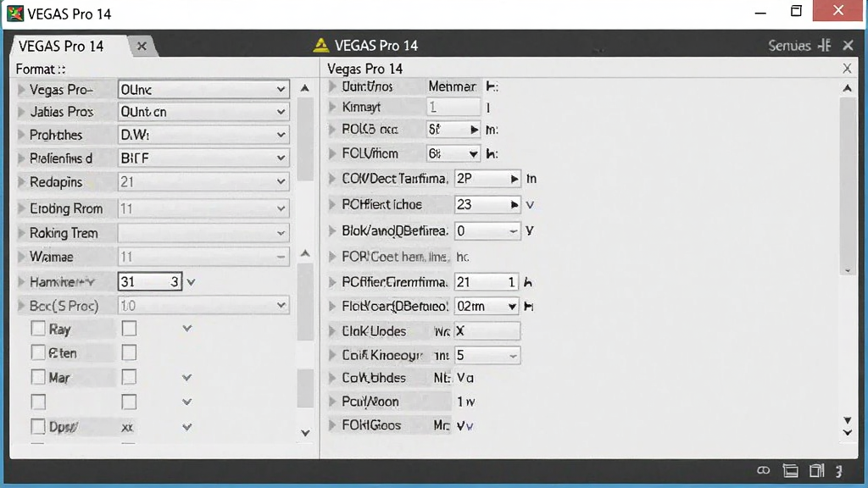Expand the COl/Dect Tarfima row
The width and height of the screenshot is (868, 488).
(x=332, y=178)
